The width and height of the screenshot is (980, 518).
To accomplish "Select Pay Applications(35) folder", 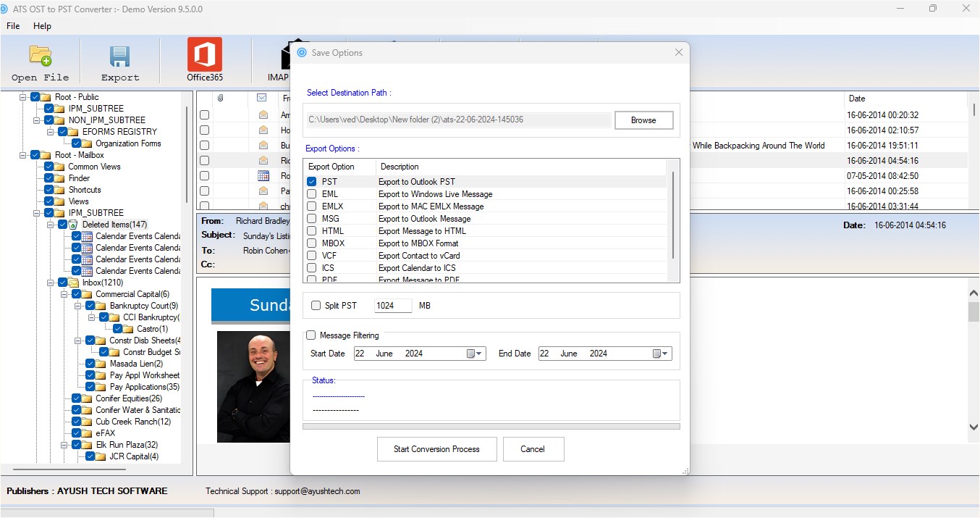I will (144, 387).
